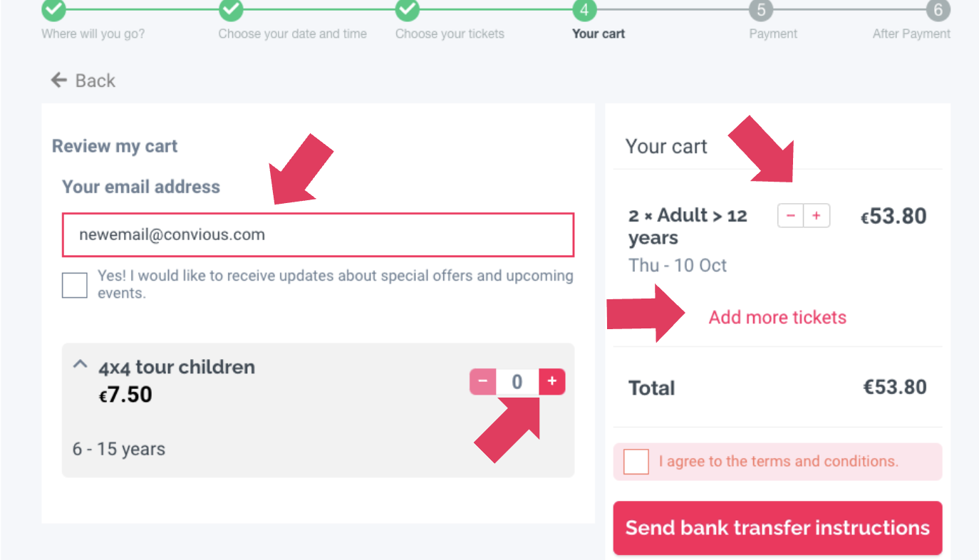Click the third step green checkmark circle

coord(408,10)
